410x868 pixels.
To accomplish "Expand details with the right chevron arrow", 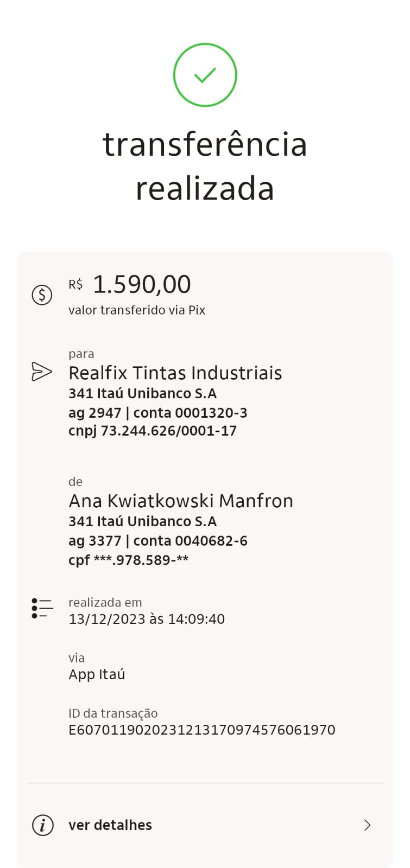I will [x=367, y=825].
